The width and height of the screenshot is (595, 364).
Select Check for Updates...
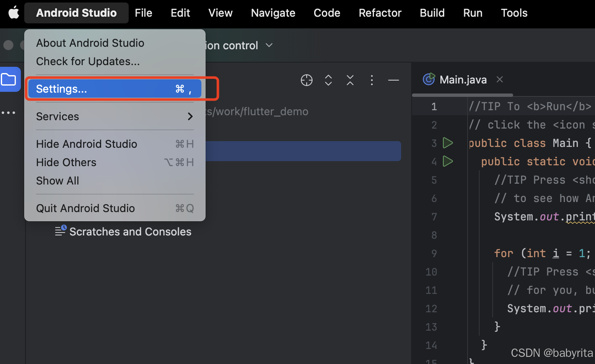point(115,61)
